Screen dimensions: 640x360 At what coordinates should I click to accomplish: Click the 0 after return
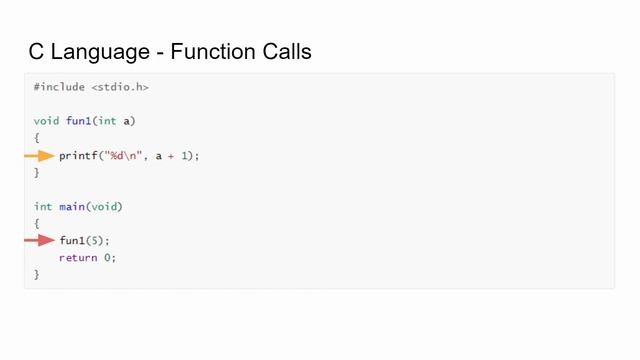pos(107,258)
